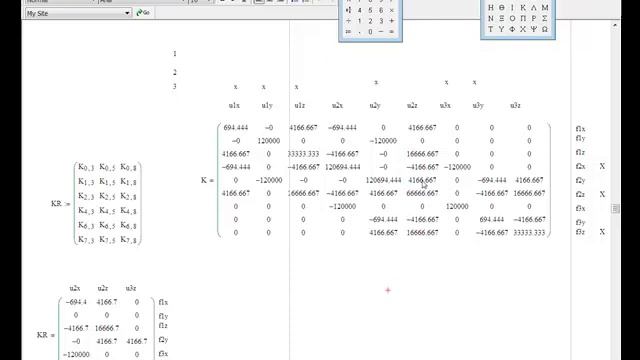Click the 2 key in calculator palette
Screen dimensions: 640x360
(x=370, y=21)
